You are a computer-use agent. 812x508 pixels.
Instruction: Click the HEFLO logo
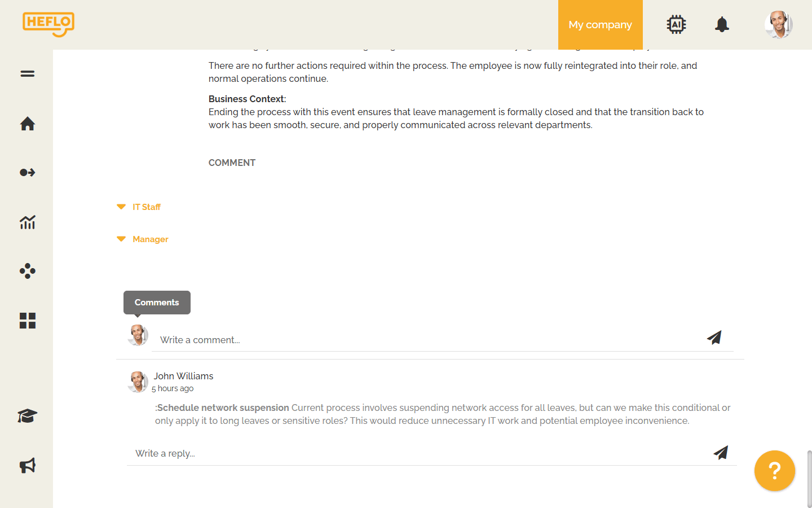(x=48, y=24)
